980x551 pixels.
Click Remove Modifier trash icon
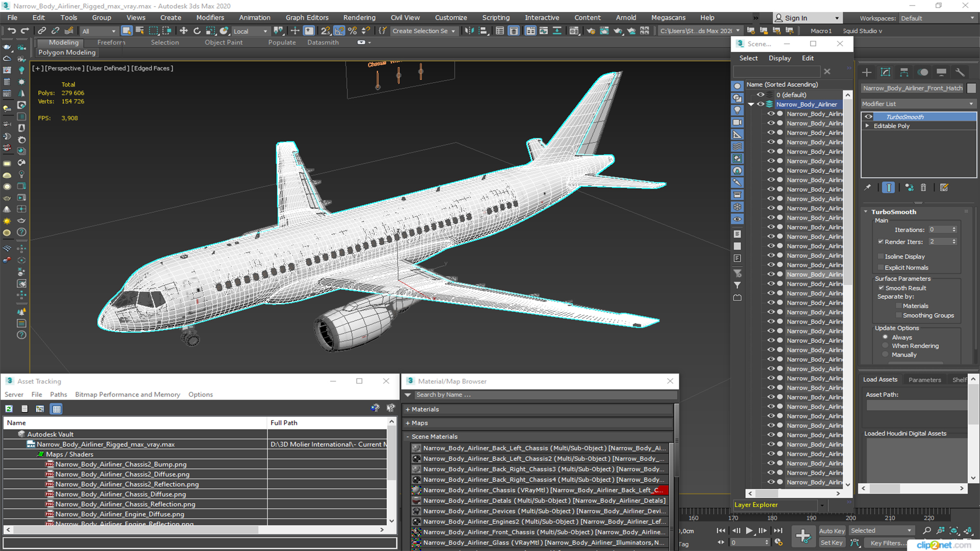click(923, 188)
